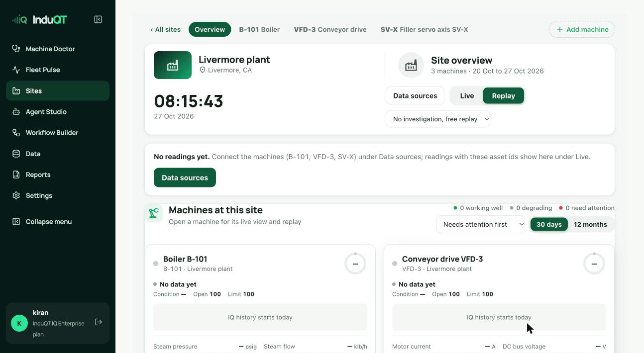Select the 30 days range
Viewport: 644px width, 353px height.
tap(549, 224)
